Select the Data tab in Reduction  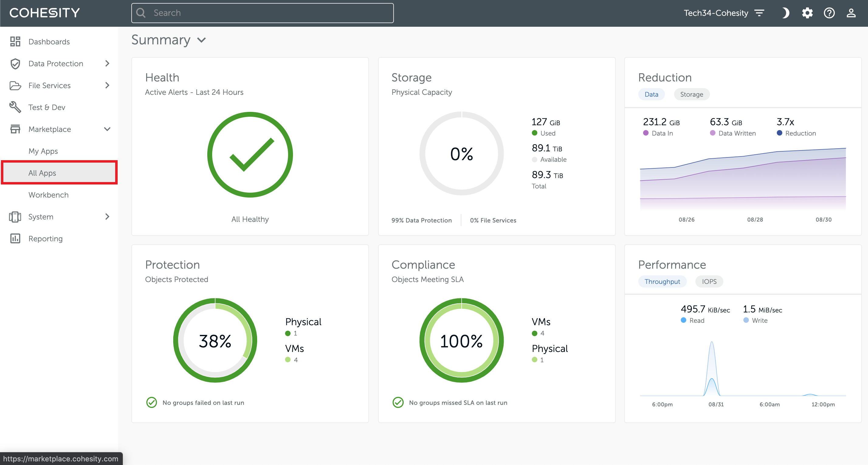651,94
